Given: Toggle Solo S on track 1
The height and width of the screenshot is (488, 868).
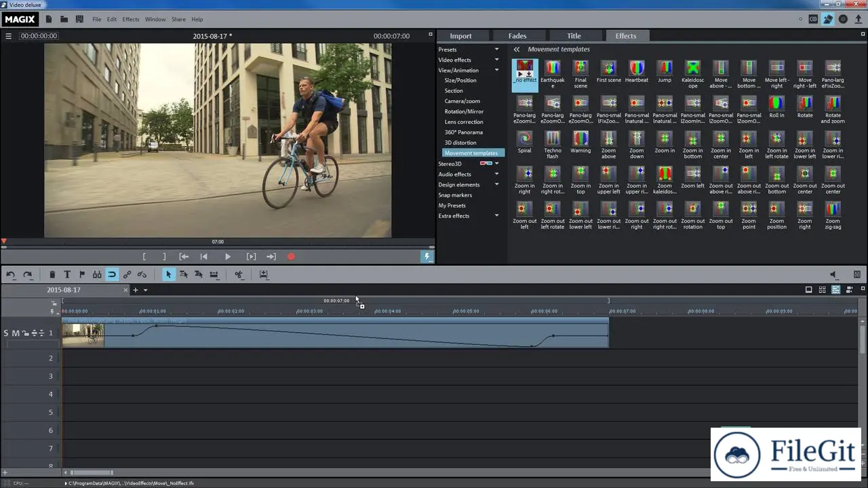Looking at the screenshot, I should coord(6,333).
